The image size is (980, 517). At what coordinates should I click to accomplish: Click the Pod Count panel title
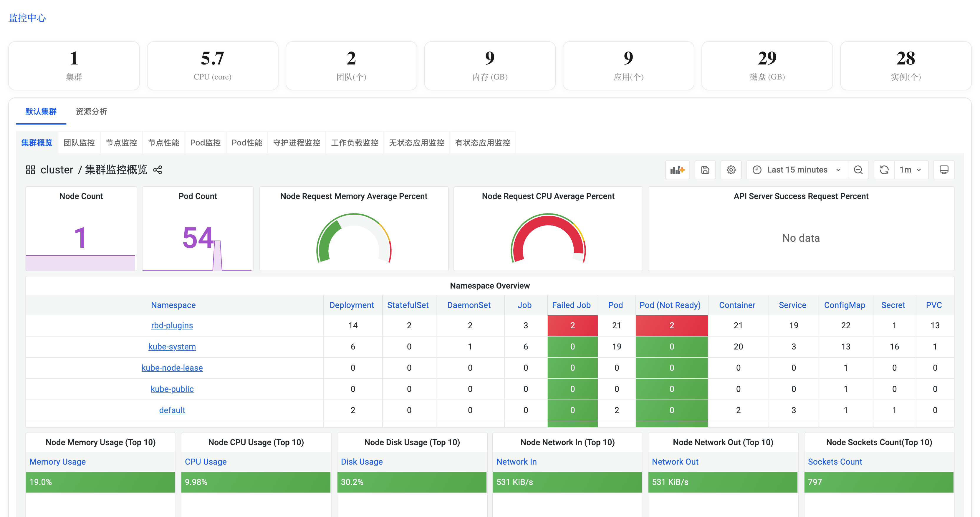point(198,196)
